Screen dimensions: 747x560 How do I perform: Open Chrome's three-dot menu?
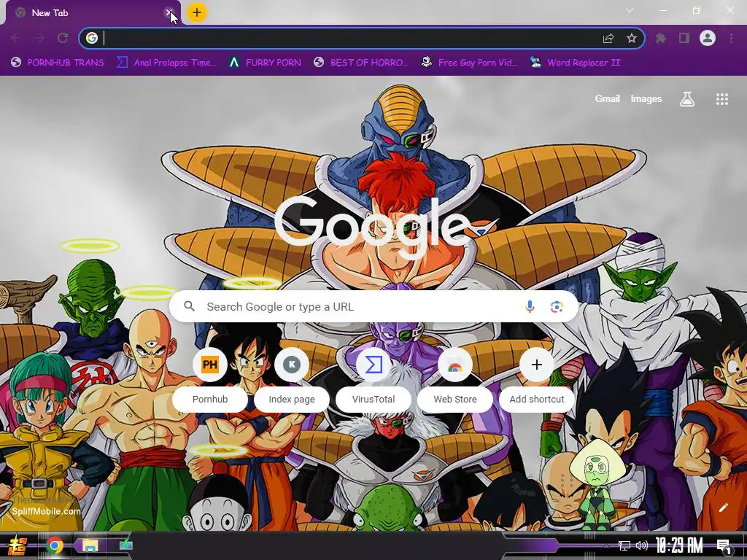point(731,38)
